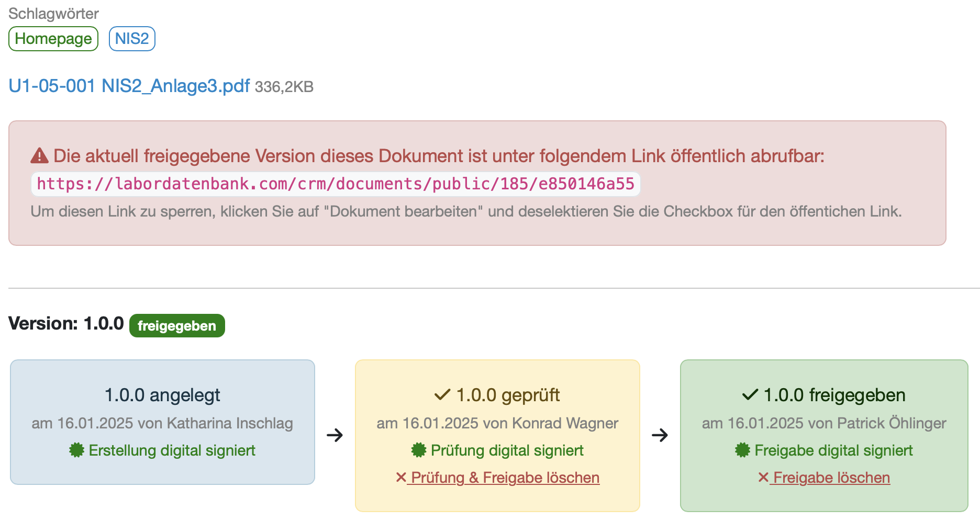Select the NIS2 tag
Screen dimensions: 980x521
point(132,39)
